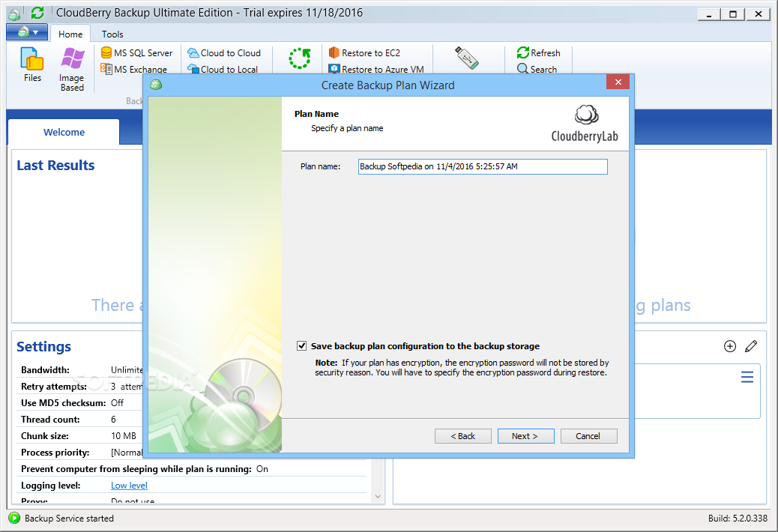Open Search in the ribbon

(x=537, y=69)
